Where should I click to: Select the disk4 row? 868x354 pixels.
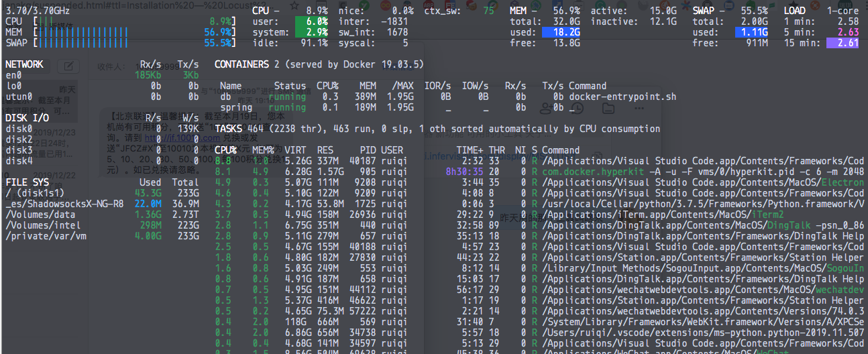pos(102,161)
